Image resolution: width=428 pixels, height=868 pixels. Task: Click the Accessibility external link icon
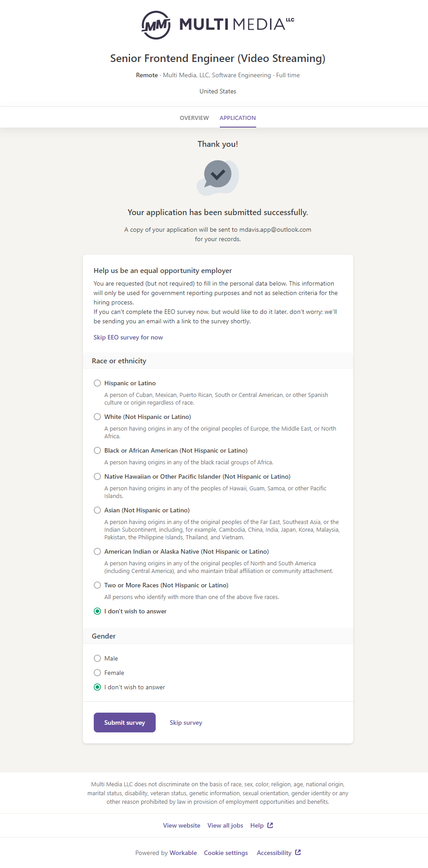pos(298,853)
